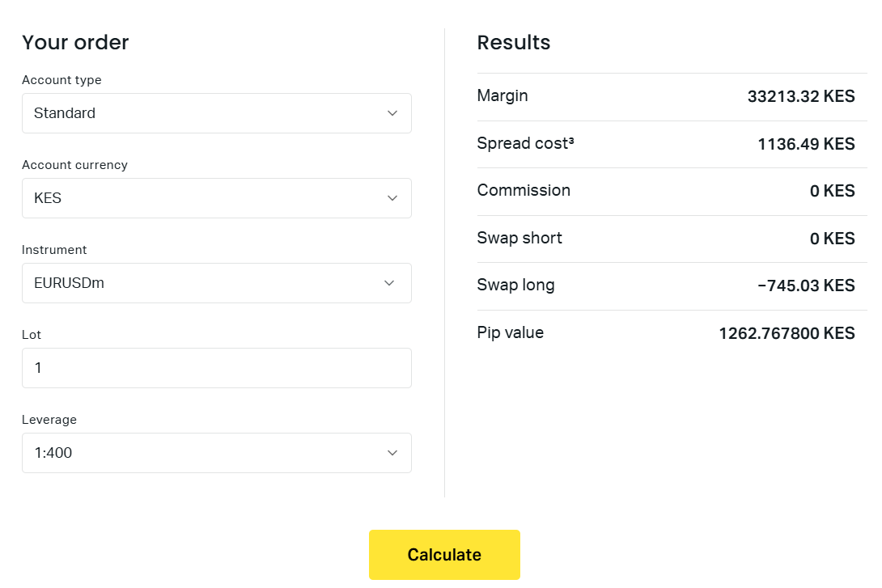Click the Leverage field chevron arrow
Image resolution: width=882 pixels, height=588 pixels.
pyautogui.click(x=392, y=453)
